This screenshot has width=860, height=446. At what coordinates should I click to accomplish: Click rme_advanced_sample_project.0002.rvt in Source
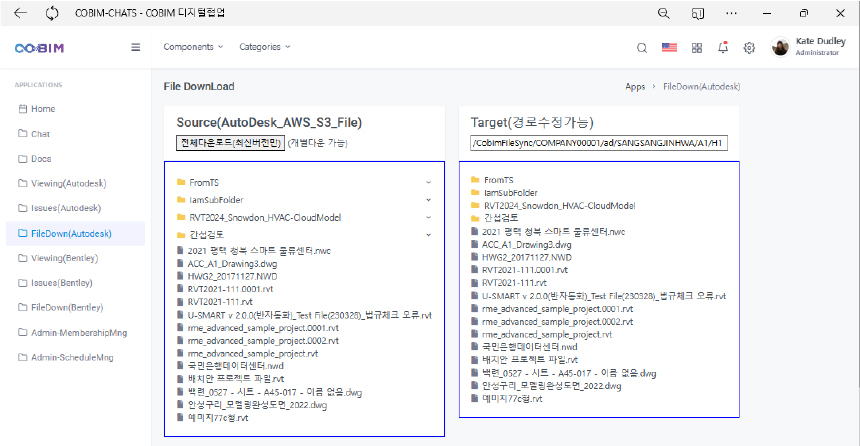click(263, 341)
